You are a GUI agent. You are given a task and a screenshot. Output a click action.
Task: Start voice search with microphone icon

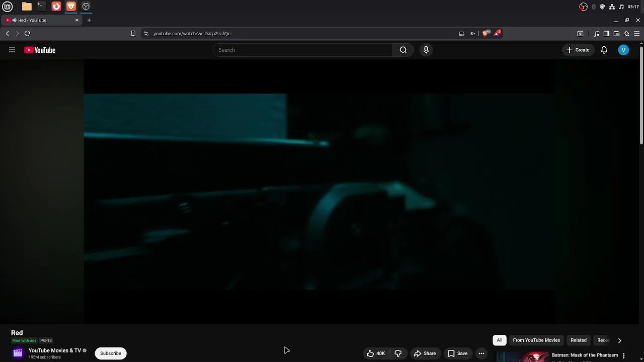pos(426,50)
